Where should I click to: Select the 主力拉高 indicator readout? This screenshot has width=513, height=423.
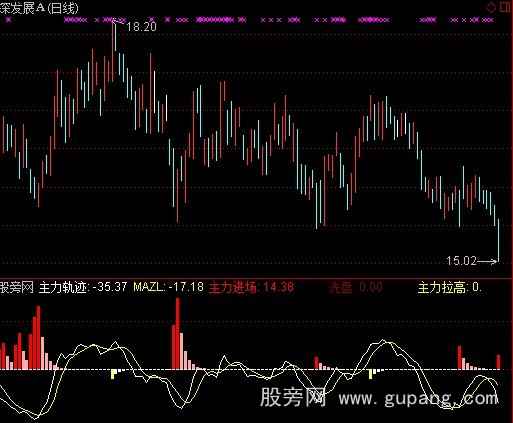coord(450,288)
